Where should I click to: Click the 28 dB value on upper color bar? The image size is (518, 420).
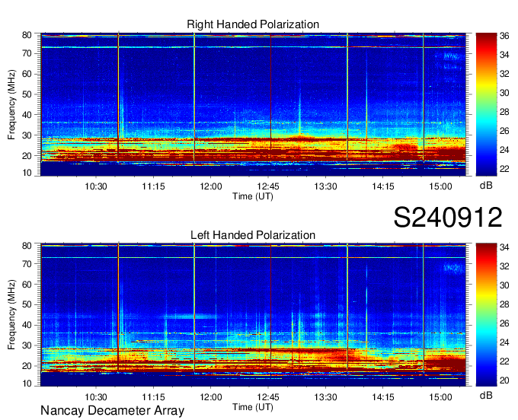coord(504,112)
